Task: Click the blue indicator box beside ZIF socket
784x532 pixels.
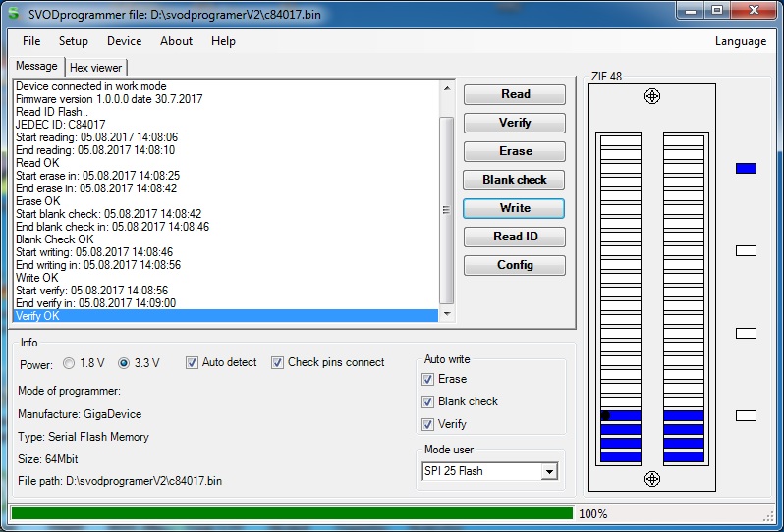Action: pos(746,169)
